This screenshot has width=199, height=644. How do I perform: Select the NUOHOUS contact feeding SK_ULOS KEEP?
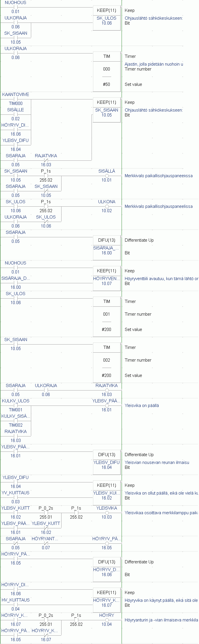pyautogui.click(x=16, y=8)
